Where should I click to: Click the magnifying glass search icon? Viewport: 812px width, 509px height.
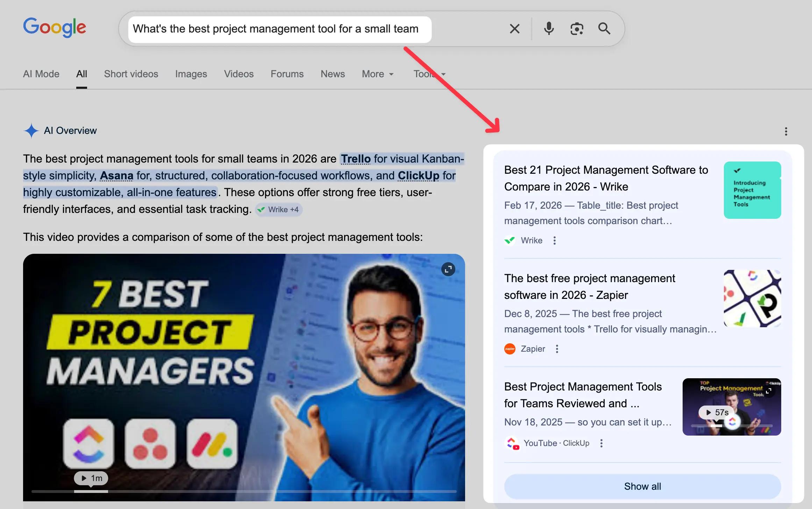pos(604,29)
